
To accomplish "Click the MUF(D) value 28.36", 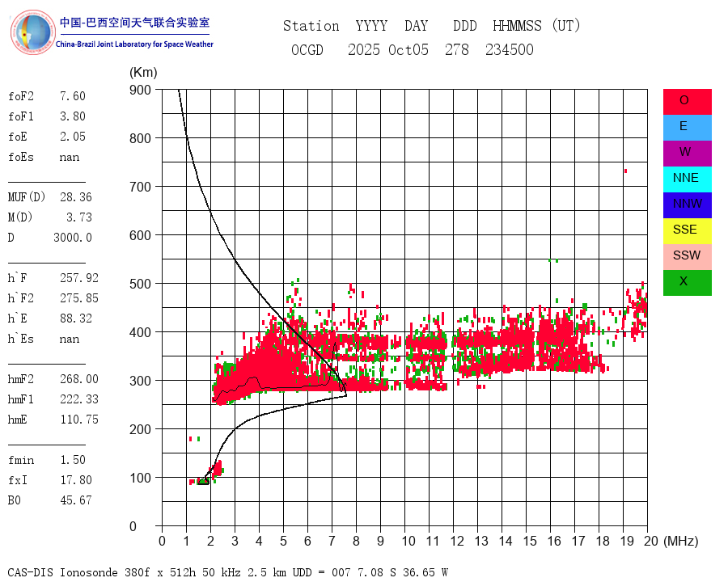I will click(76, 197).
